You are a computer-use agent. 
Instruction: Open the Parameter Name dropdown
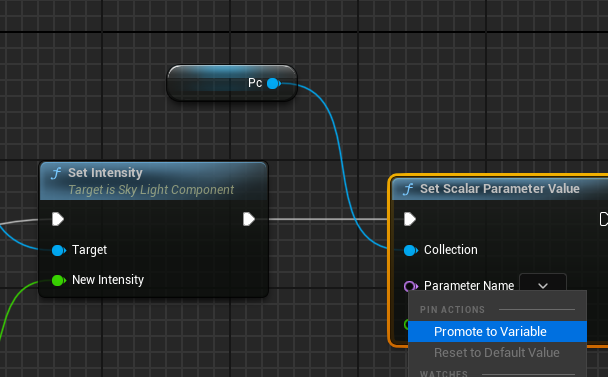tap(543, 285)
